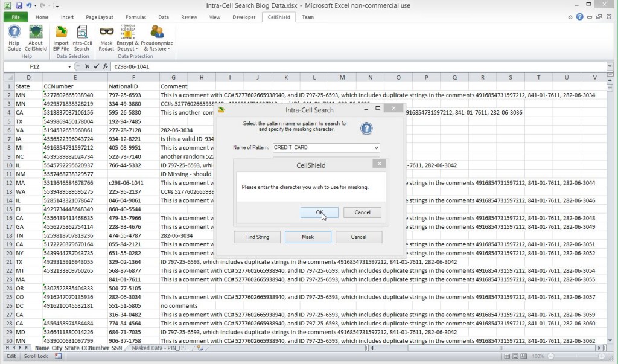Switch to the Insert ribbon tab
The height and width of the screenshot is (364, 618).
[67, 17]
